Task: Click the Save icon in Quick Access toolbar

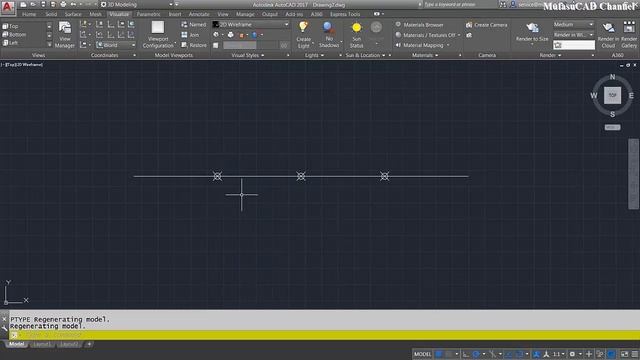Action: click(x=43, y=4)
